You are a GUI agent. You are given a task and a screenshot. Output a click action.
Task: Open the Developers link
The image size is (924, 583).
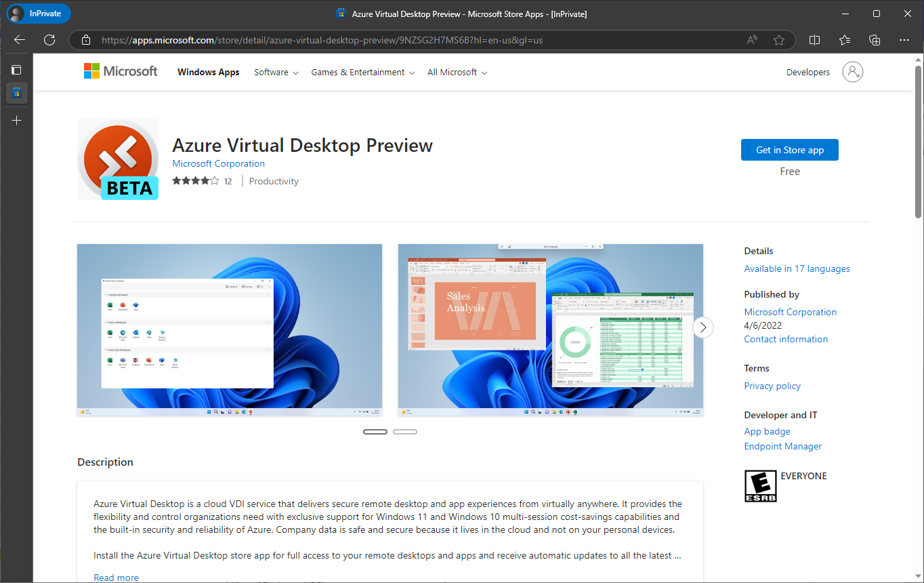(808, 72)
